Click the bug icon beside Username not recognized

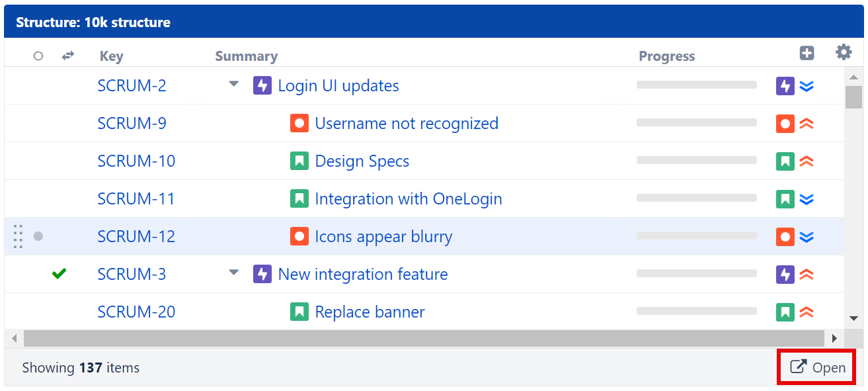tap(299, 124)
